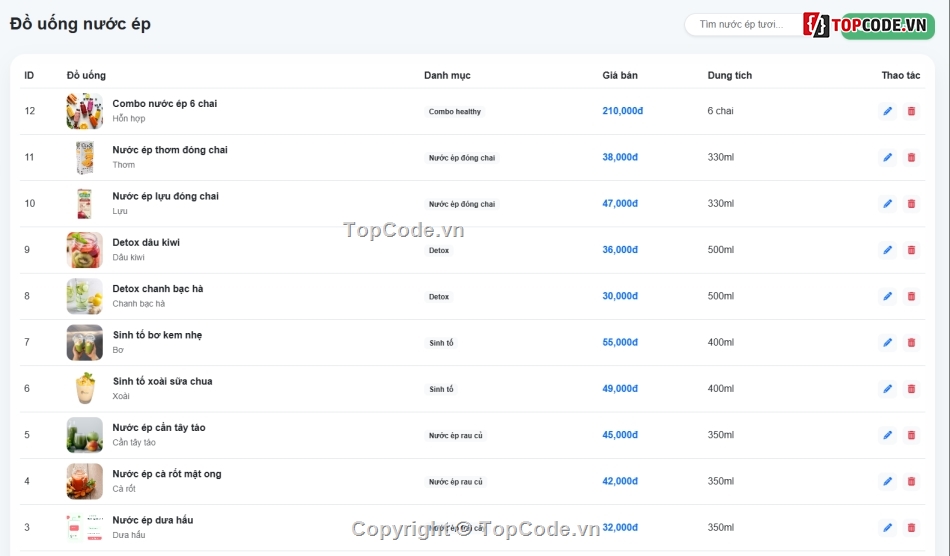Click the 49,000đ price
The image size is (950, 556).
click(x=620, y=389)
